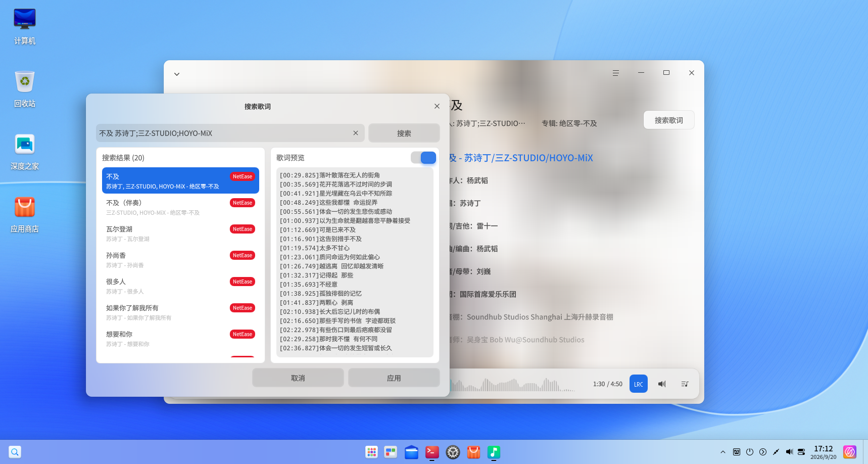Open the music player main menu
This screenshot has height=464, width=868.
(x=616, y=73)
